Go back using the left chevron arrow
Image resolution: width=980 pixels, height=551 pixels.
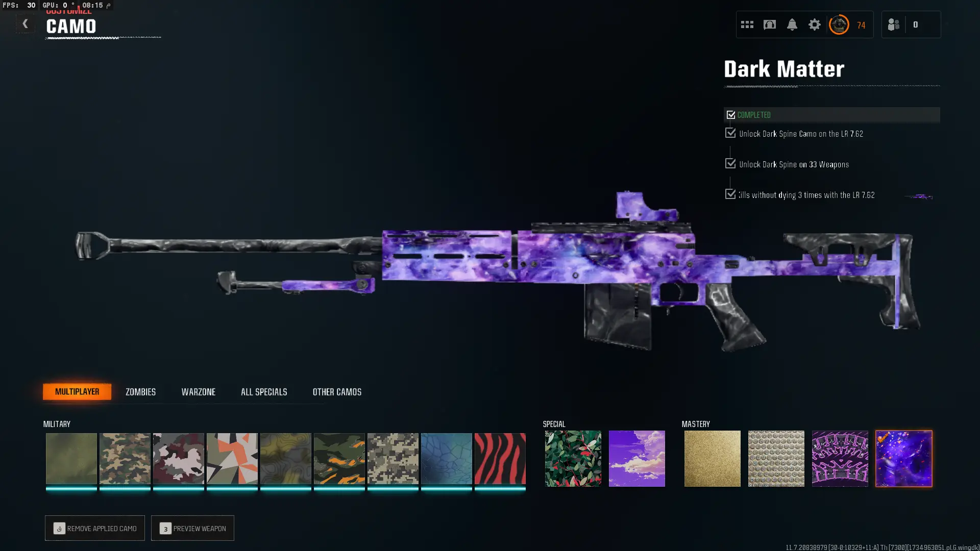tap(25, 23)
